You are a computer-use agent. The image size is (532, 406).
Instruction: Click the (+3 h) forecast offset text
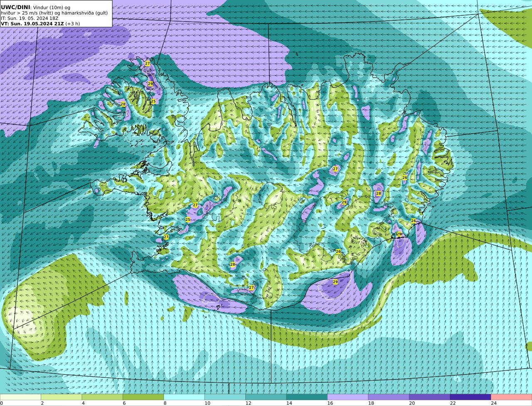click(x=73, y=24)
